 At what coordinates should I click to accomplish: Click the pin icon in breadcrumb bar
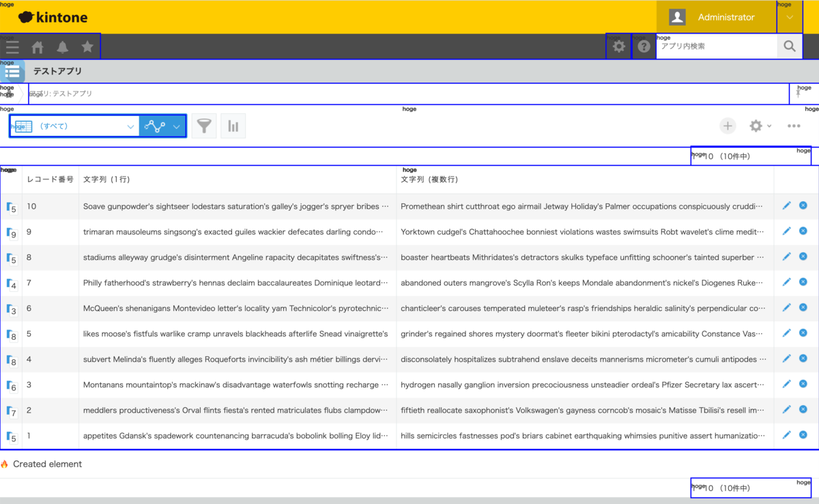click(798, 93)
